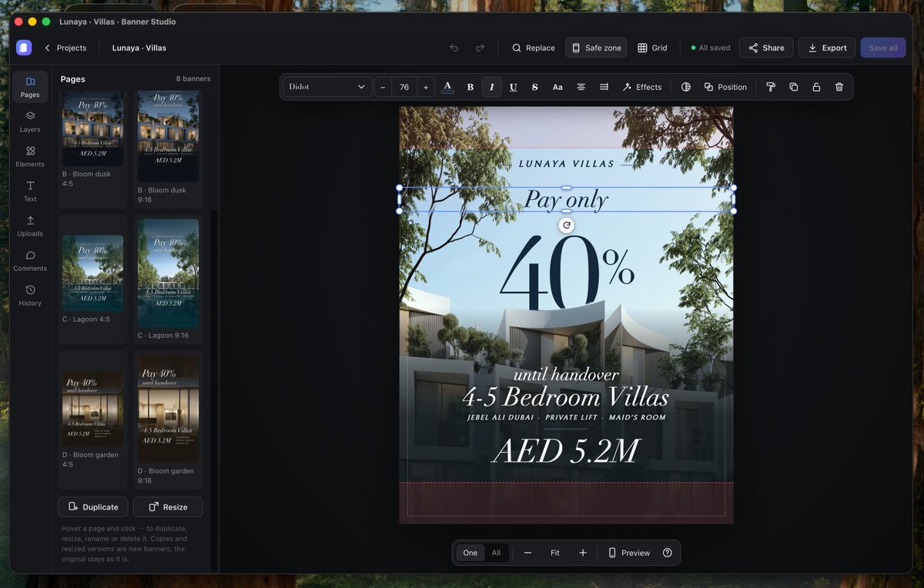This screenshot has width=924, height=588.
Task: Select the B · Bloom dusk 4:5 thumbnail
Action: 92,129
